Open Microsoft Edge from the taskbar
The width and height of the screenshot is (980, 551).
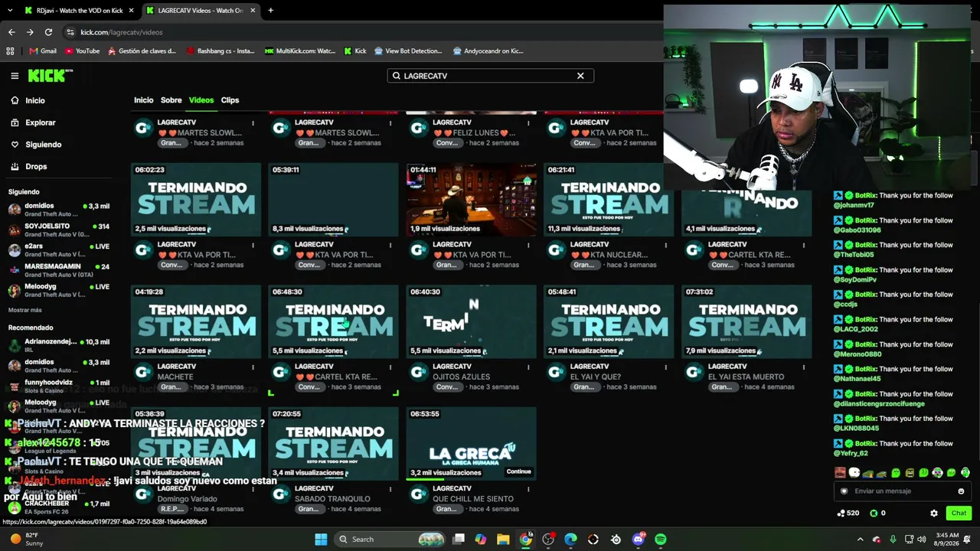point(570,540)
